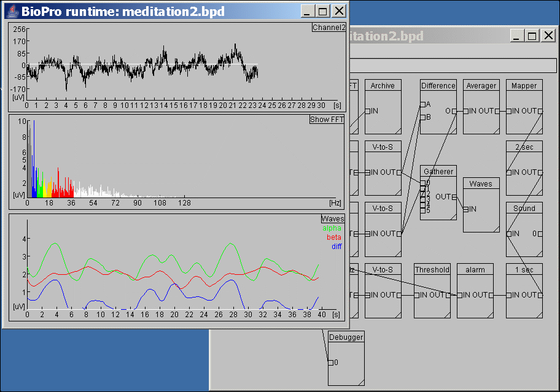This screenshot has width=560, height=392.
Task: Click the Java icon in BioPro title bar
Action: pos(12,11)
